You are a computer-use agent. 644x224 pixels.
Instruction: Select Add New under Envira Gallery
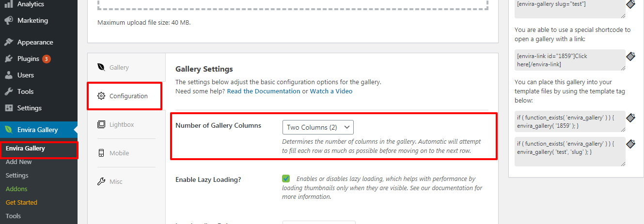19,162
